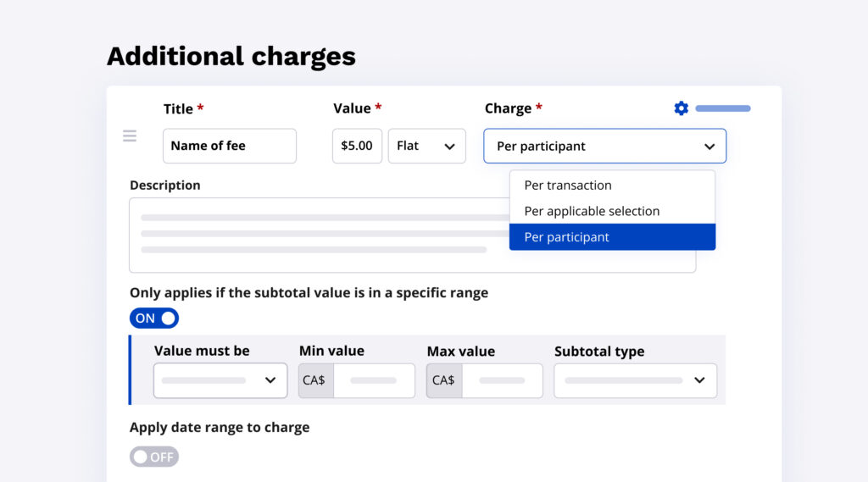This screenshot has height=482, width=868.
Task: Click the CA$ prefix of Min value
Action: pyautogui.click(x=315, y=380)
